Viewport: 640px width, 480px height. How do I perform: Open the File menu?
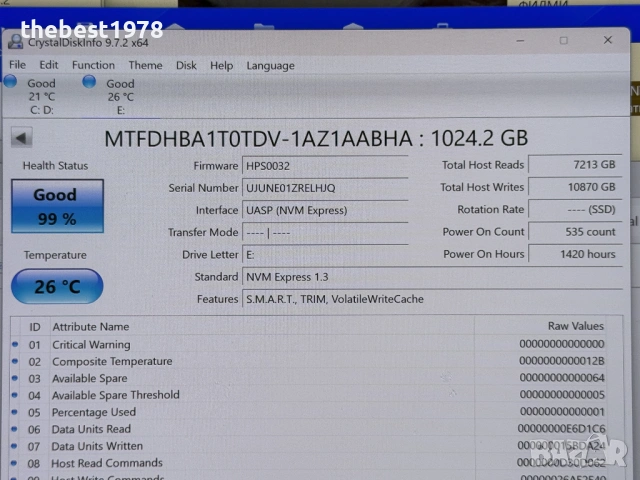point(17,65)
